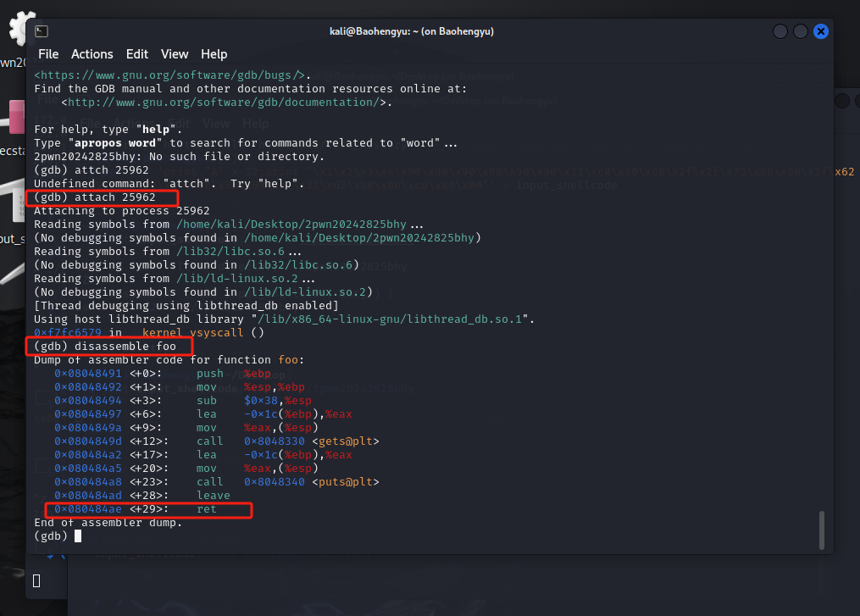
Task: Click the minimize circle button in the title bar
Action: pyautogui.click(x=780, y=31)
